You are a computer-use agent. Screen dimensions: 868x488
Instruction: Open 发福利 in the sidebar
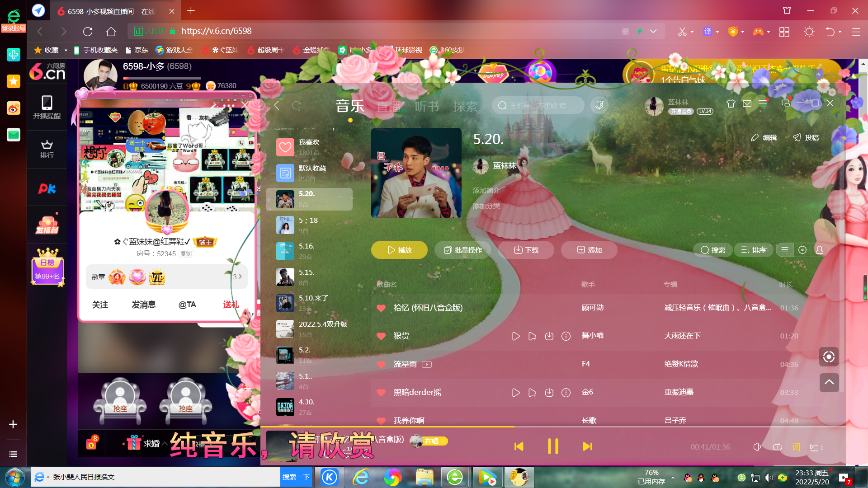point(47,225)
